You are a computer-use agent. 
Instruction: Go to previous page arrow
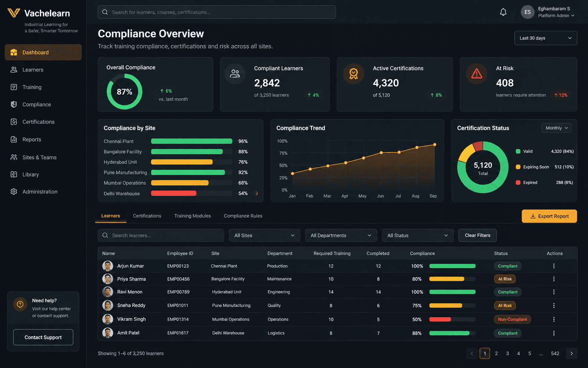click(472, 354)
